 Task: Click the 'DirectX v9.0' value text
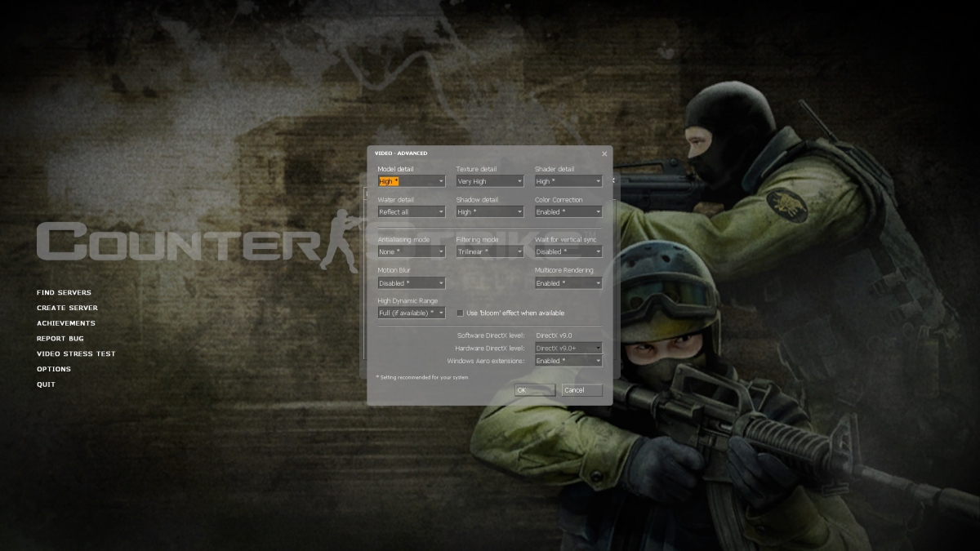click(554, 335)
